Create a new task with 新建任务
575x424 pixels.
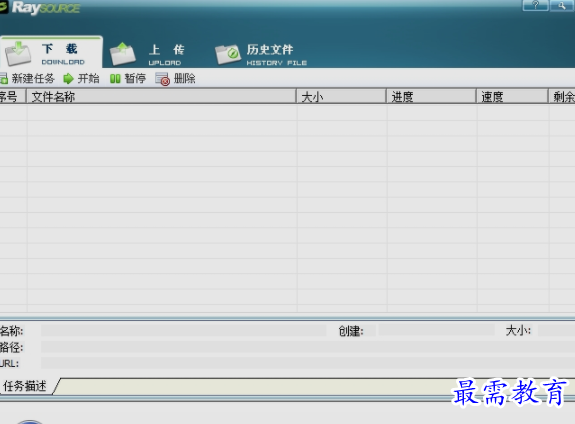click(x=28, y=78)
